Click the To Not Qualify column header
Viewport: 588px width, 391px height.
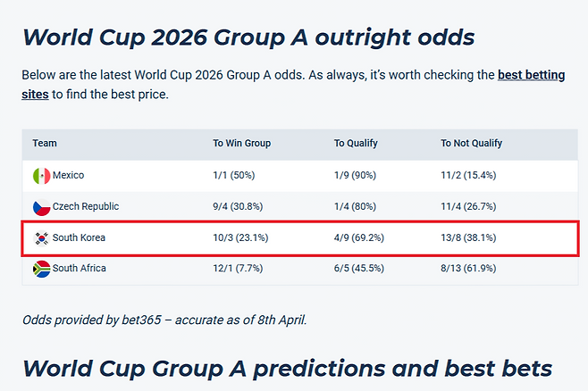(x=471, y=143)
